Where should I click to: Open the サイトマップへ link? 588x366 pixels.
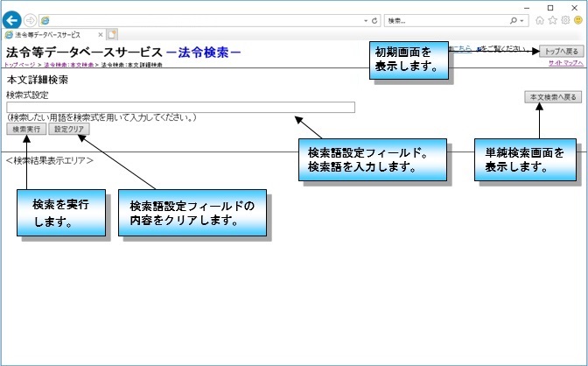[567, 64]
